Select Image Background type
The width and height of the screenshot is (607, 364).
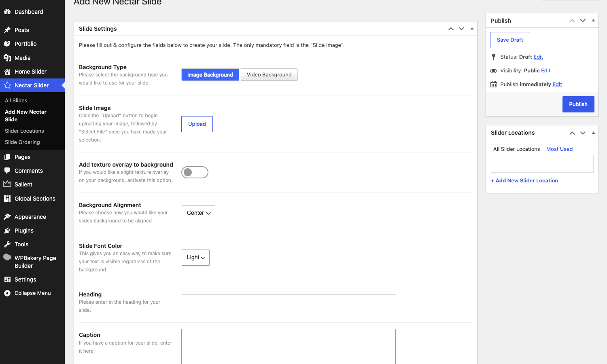[210, 75]
